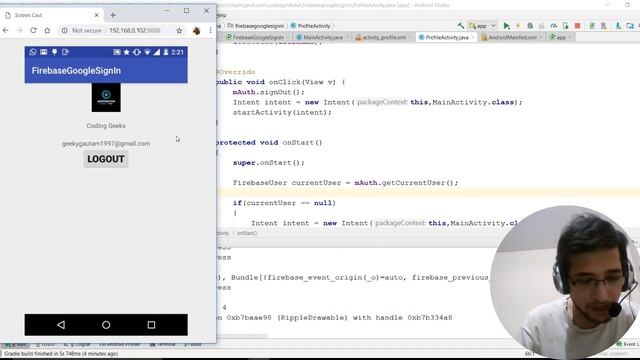Open the Terminal tool window tab
The width and height of the screenshot is (640, 360).
tap(162, 345)
